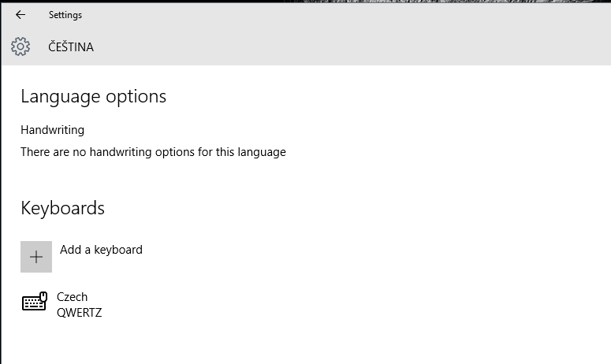
Task: Click the 'Language options' heading
Action: coord(93,96)
